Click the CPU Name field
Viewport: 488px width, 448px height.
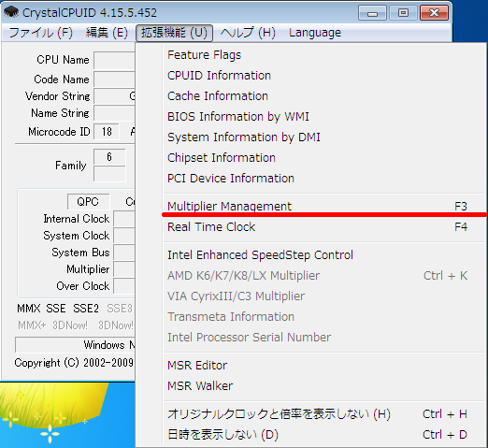point(114,60)
